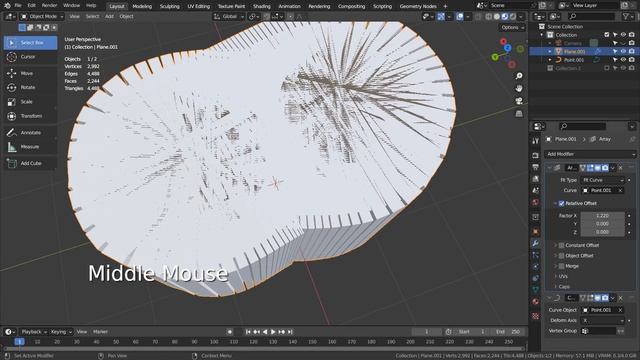Toggle Collection eye visibility
Viewport: 640px width, 360px height.
tap(623, 35)
